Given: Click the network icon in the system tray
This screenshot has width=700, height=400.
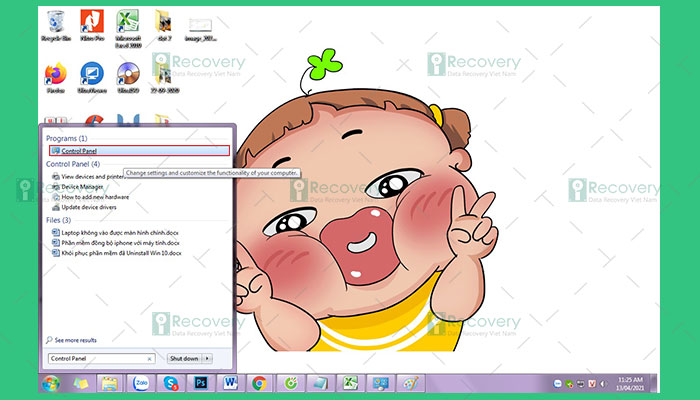Looking at the screenshot, I should coord(581,384).
